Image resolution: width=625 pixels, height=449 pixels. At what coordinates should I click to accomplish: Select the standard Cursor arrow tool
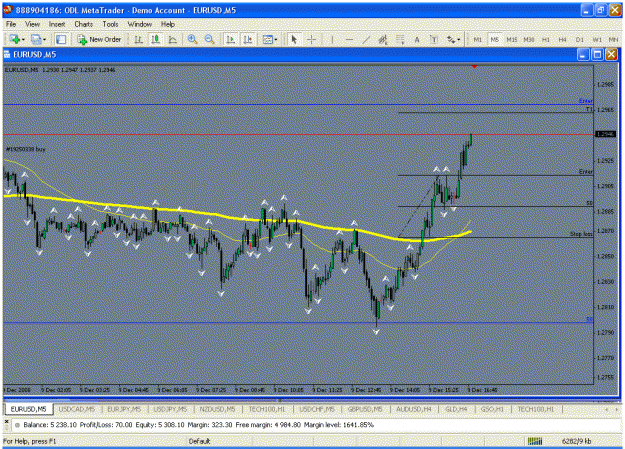click(294, 39)
